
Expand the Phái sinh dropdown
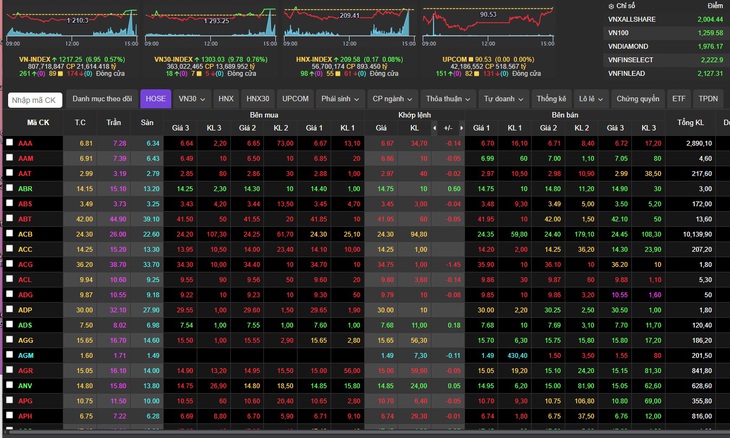coord(340,99)
